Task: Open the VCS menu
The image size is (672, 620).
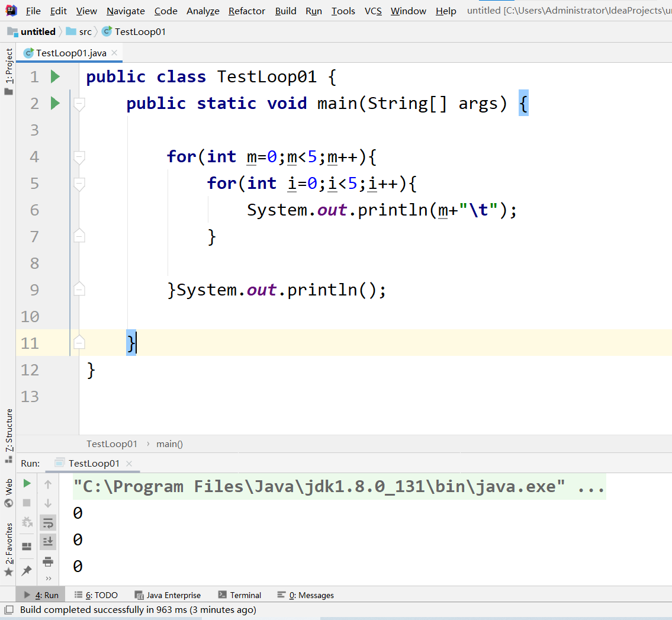Action: tap(373, 11)
